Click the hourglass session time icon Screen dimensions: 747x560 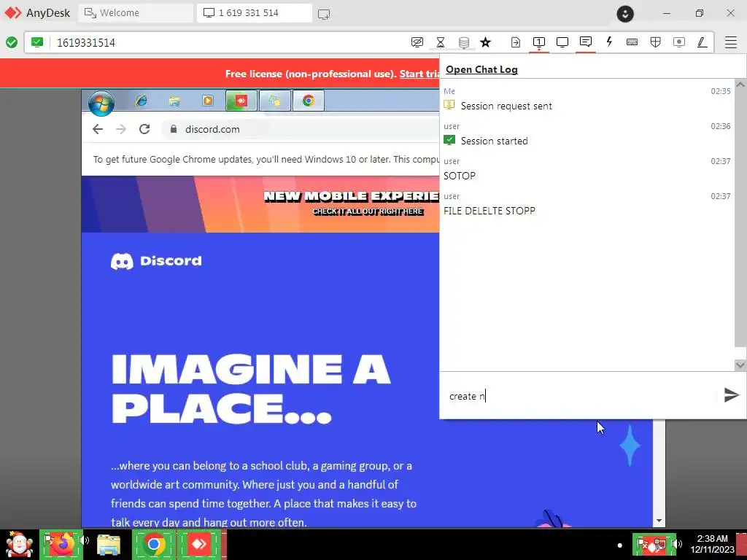[x=441, y=42]
